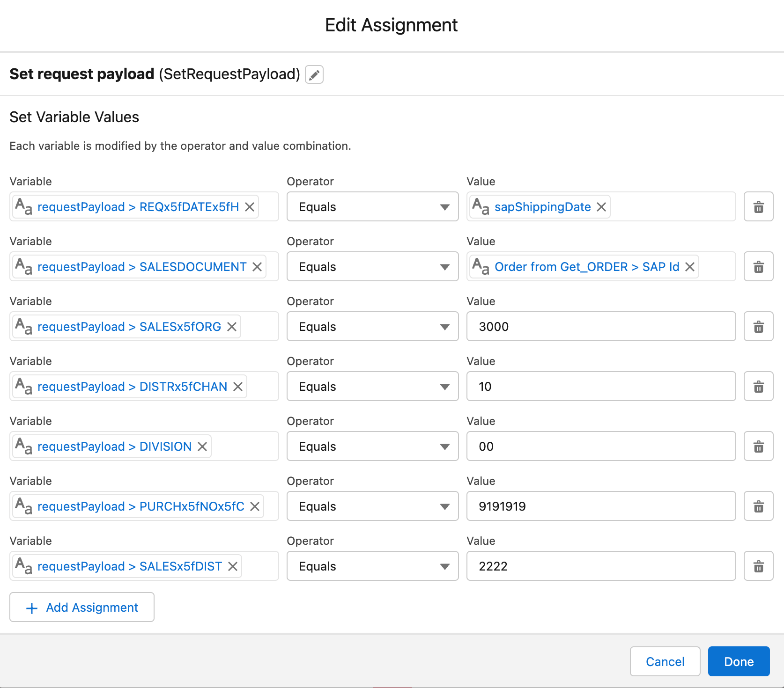Click the Add Assignment button
The height and width of the screenshot is (688, 784).
(82, 607)
